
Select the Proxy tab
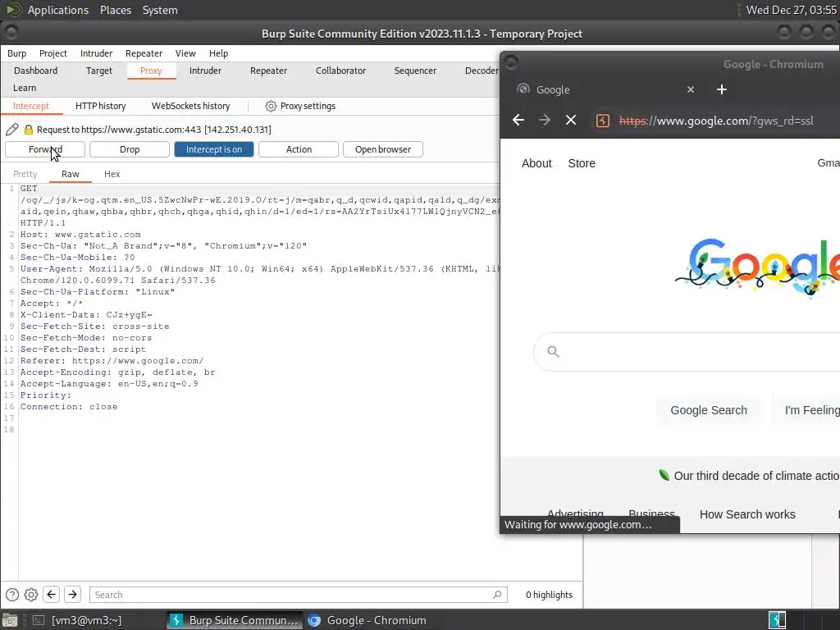coord(151,71)
